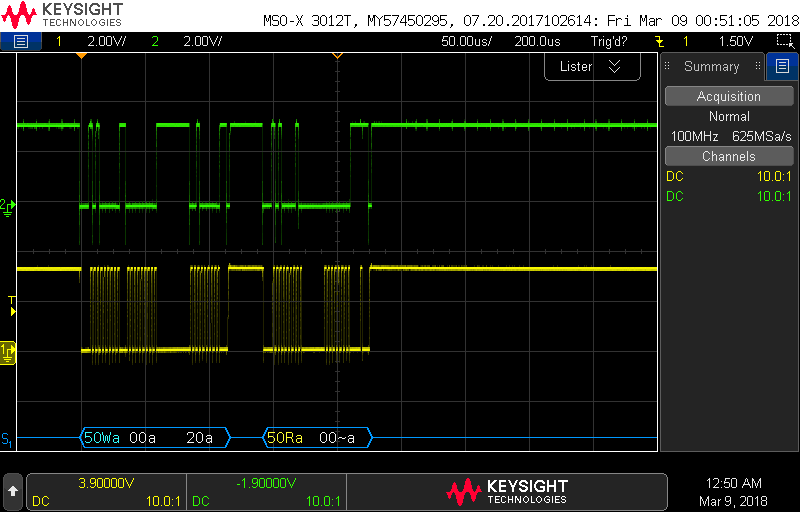The image size is (800, 512).
Task: Click the 625MSa/s sample rate value
Action: tap(762, 136)
